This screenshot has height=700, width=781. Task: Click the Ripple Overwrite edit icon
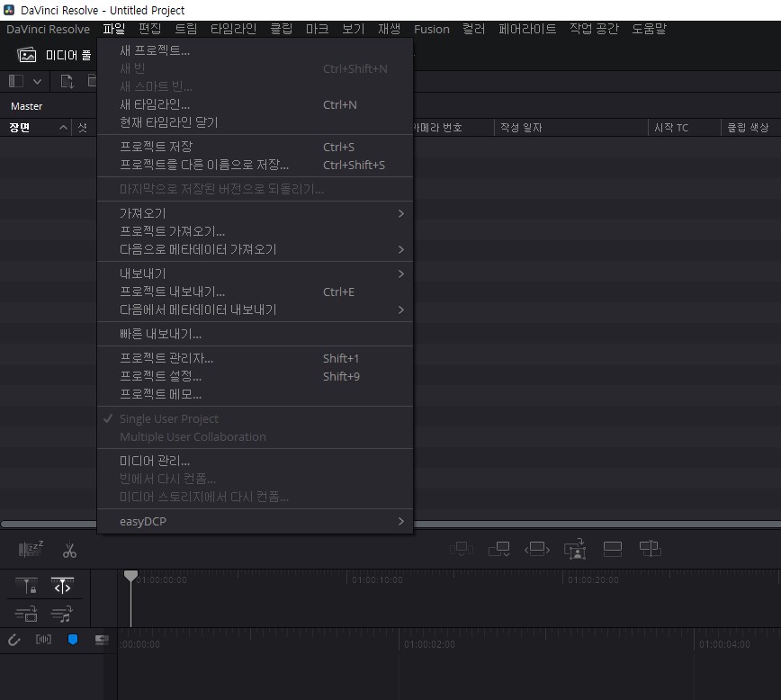(537, 549)
